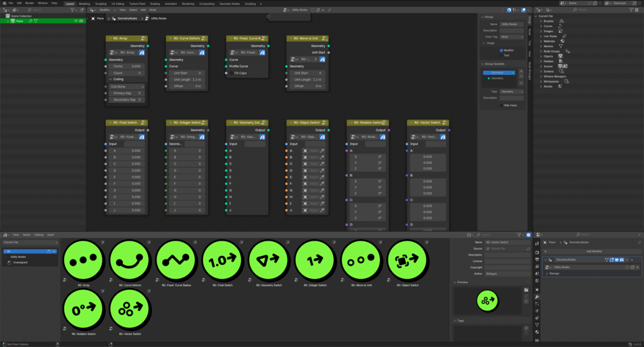Switch to the Shading workspace tab
644x347 pixels.
click(155, 4)
